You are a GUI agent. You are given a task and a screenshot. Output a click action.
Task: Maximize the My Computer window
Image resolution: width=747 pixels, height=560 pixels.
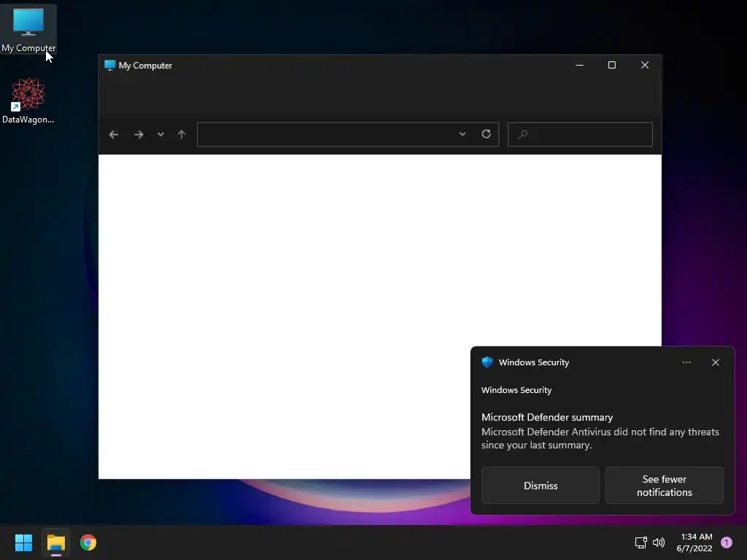pos(612,65)
